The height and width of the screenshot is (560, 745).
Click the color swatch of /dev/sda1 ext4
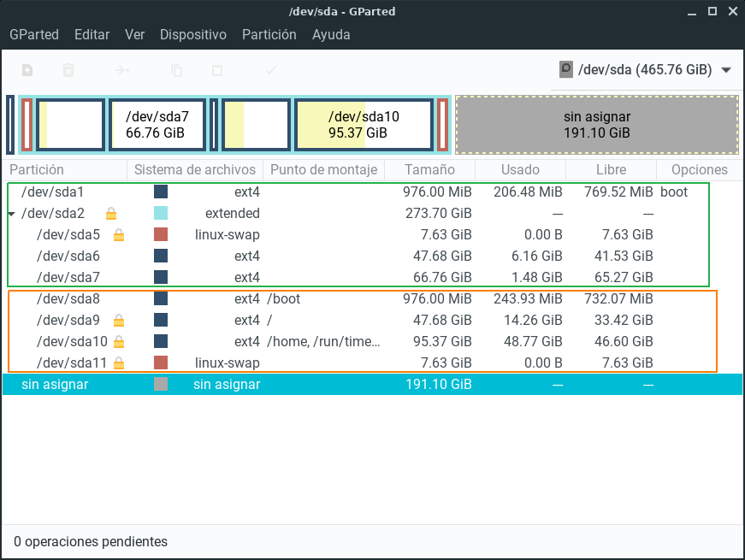point(161,192)
